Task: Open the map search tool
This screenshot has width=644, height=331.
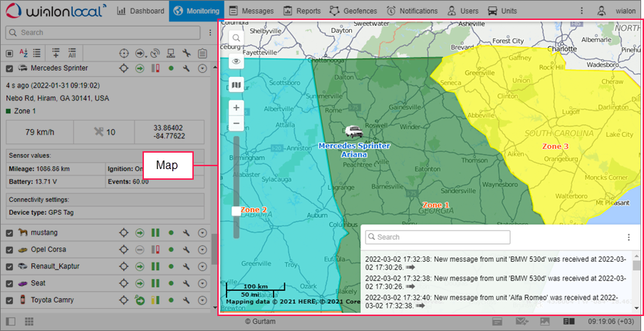Action: coord(237,39)
